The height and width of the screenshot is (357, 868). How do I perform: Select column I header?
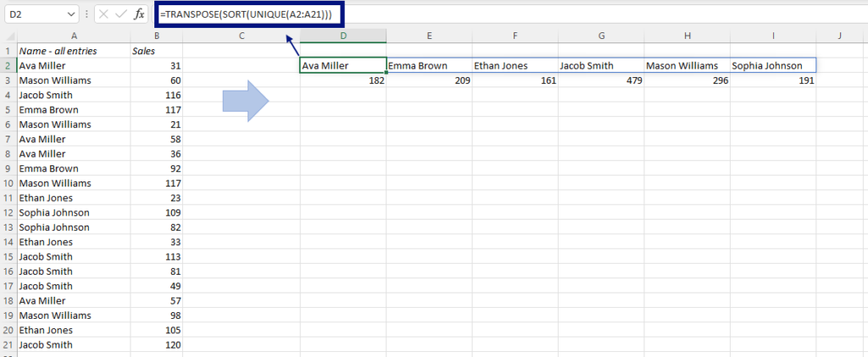[x=773, y=36]
